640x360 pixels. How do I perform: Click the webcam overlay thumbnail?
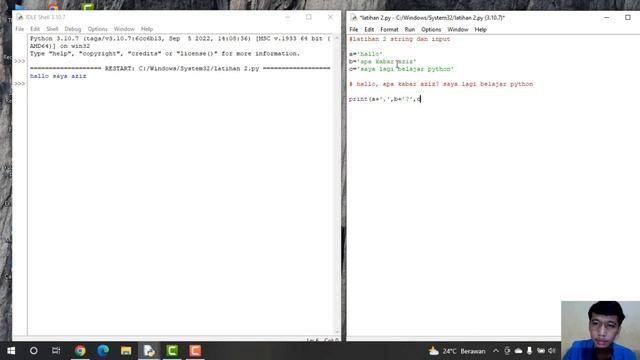tap(600, 331)
